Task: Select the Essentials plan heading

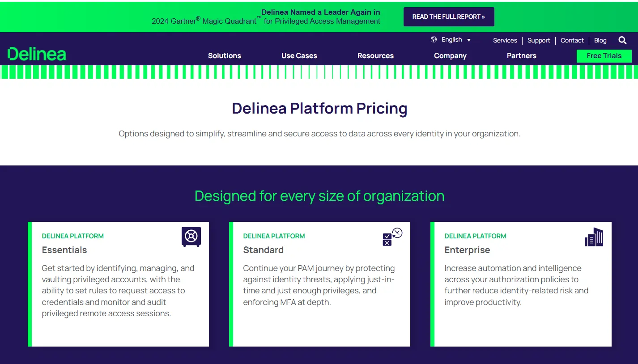Action: tap(64, 250)
